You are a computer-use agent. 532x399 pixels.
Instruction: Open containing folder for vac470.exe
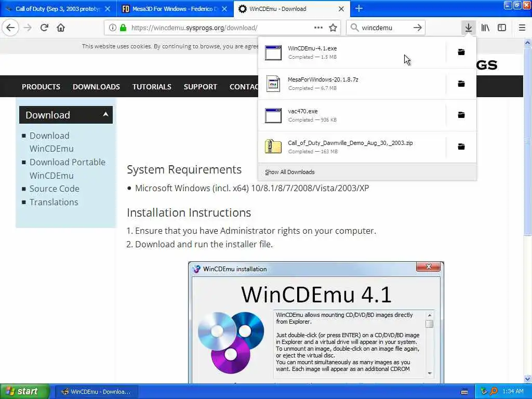(461, 115)
